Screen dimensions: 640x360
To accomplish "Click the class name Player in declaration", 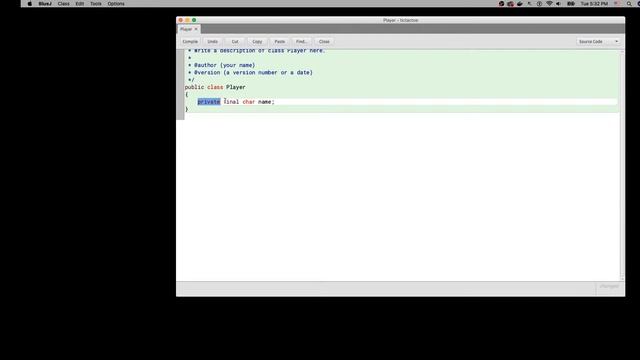I will click(x=236, y=87).
